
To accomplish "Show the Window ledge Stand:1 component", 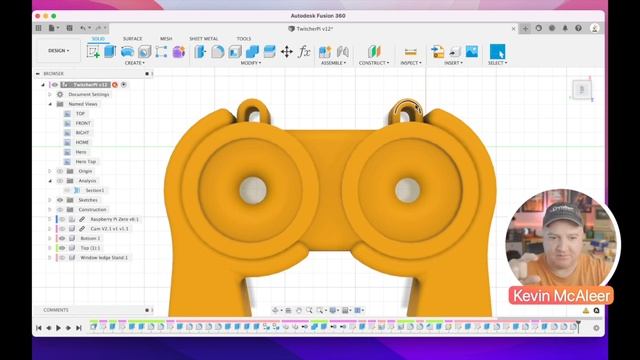I will [62, 258].
